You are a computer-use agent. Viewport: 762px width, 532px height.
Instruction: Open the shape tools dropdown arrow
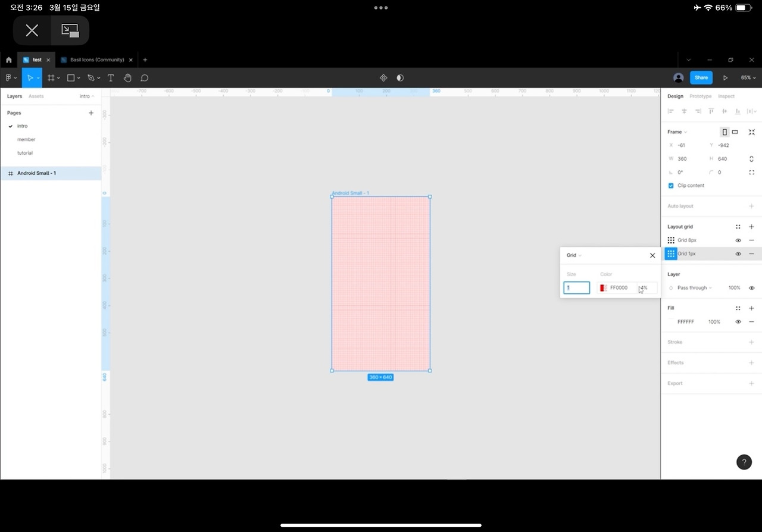(79, 78)
